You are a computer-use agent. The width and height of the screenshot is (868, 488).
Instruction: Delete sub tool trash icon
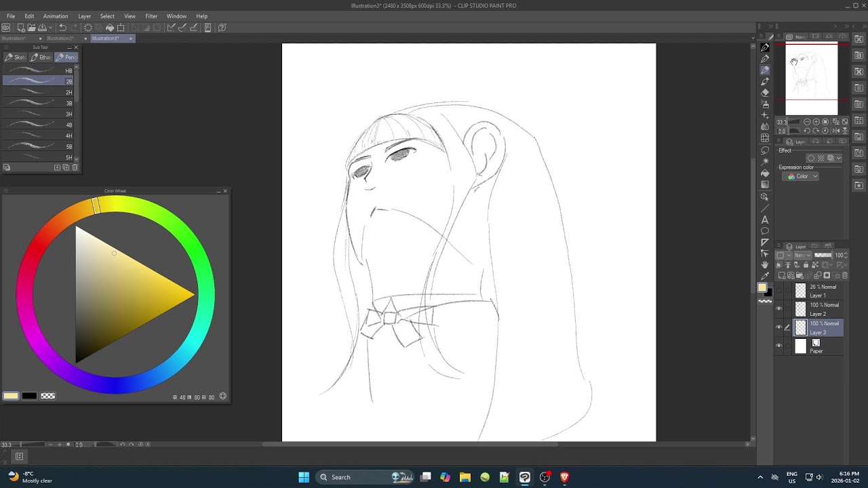[75, 167]
